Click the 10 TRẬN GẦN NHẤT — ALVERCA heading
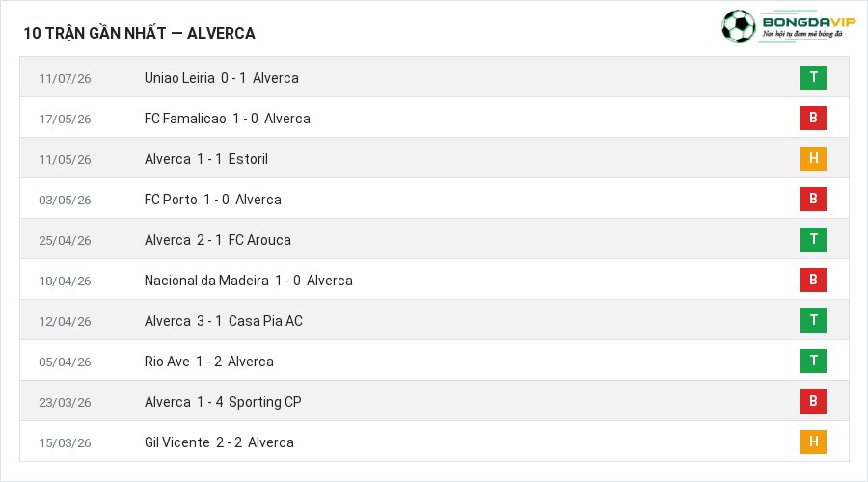868x482 pixels. [139, 33]
